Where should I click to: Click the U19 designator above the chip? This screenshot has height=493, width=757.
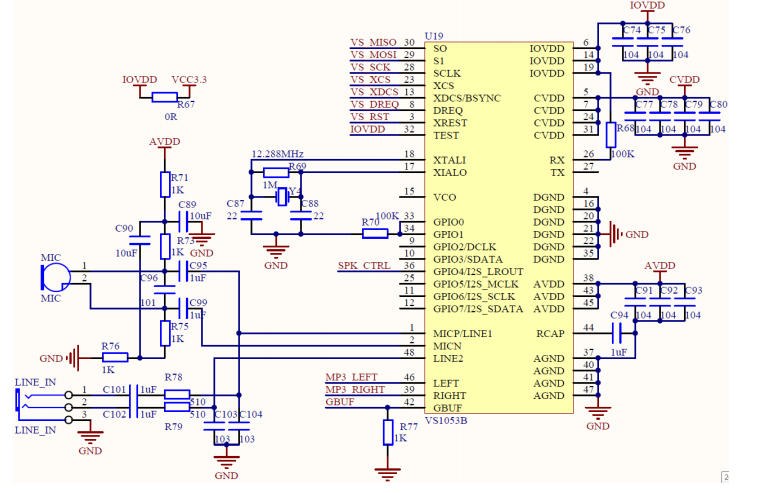coord(434,36)
